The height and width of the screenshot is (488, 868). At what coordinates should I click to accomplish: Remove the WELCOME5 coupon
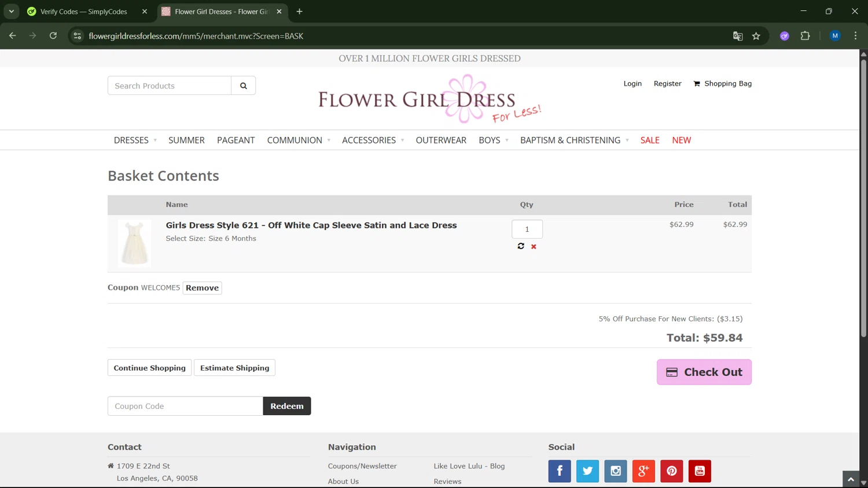coord(202,288)
